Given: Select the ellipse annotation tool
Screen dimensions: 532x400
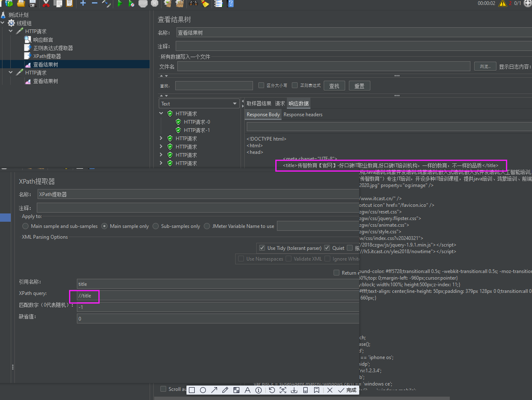Looking at the screenshot, I should click(x=203, y=390).
